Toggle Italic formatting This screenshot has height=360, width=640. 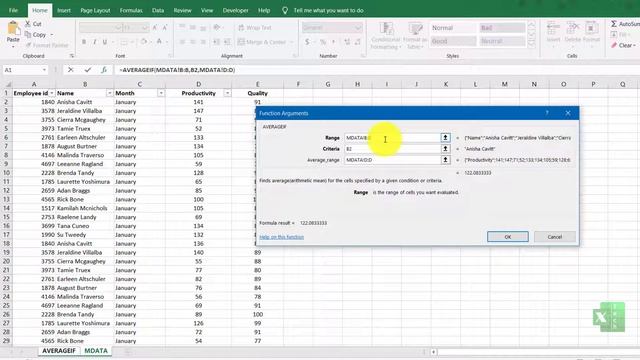coord(95,42)
